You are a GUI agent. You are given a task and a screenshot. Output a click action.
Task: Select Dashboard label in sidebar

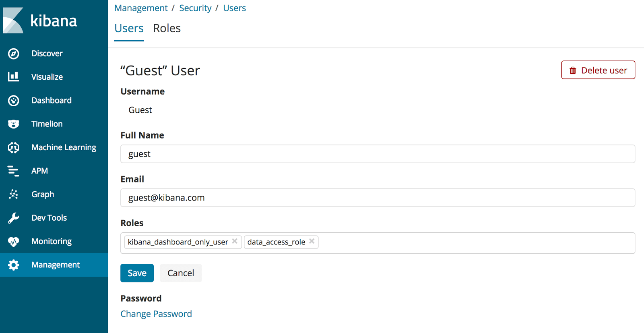(52, 100)
